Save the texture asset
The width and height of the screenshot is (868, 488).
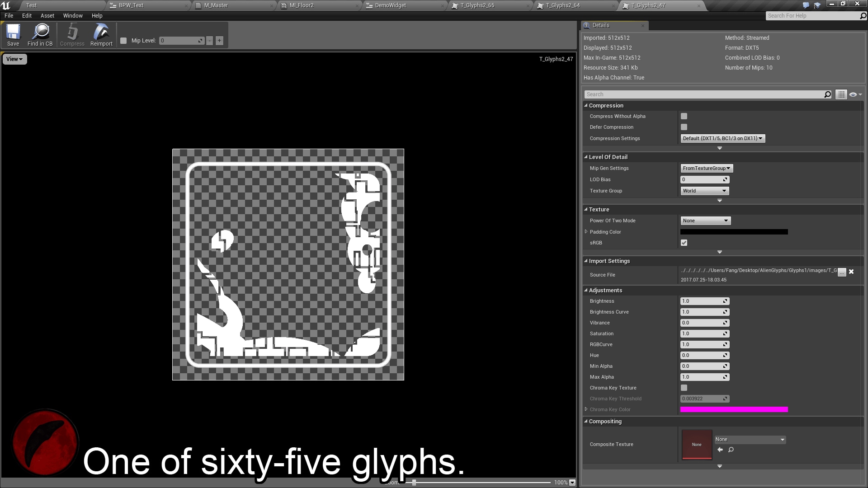click(13, 35)
